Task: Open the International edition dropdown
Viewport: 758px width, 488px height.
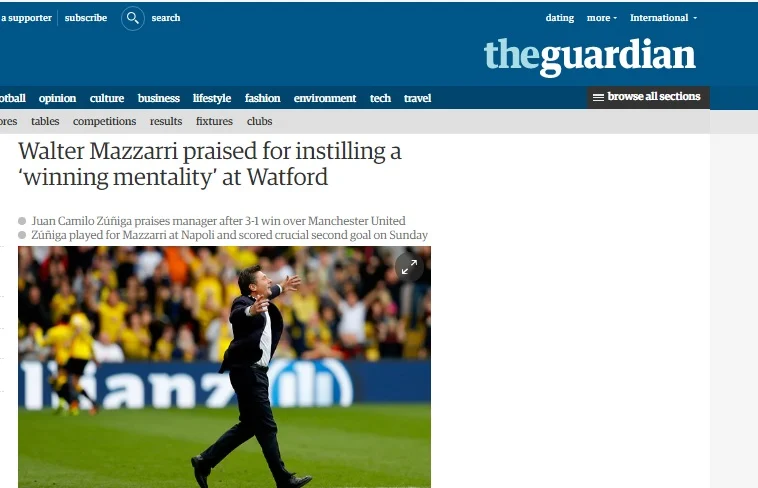Action: click(663, 18)
